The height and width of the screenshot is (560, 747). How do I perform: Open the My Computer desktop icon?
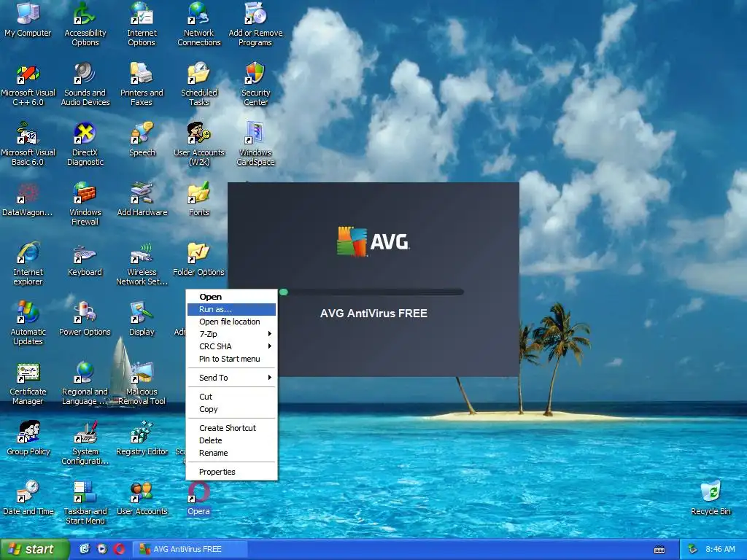[x=28, y=20]
